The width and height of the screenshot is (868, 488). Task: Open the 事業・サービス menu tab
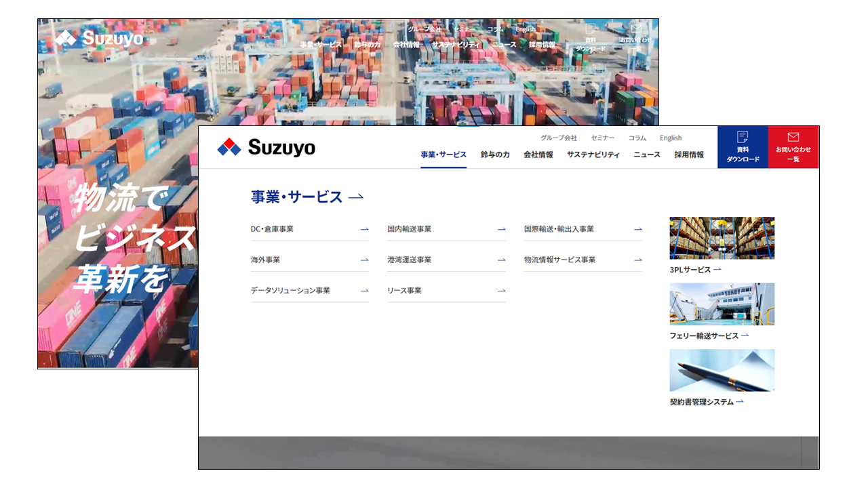point(443,155)
